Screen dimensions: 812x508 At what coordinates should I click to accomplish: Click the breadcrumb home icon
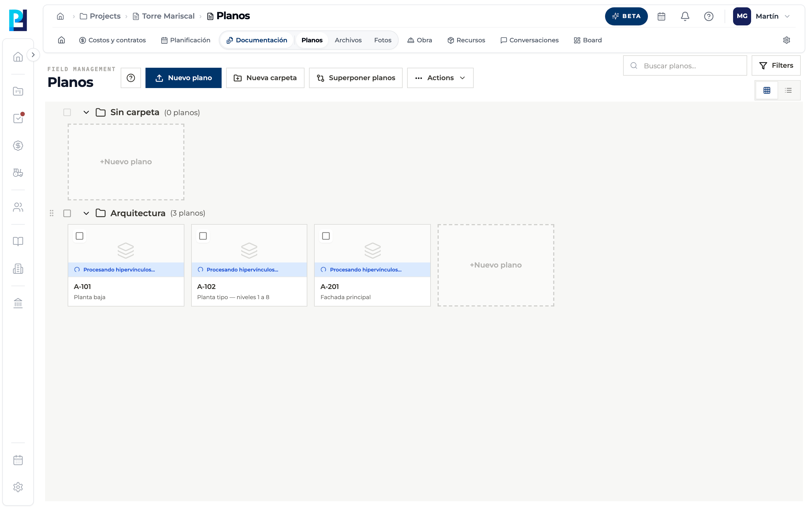click(60, 16)
